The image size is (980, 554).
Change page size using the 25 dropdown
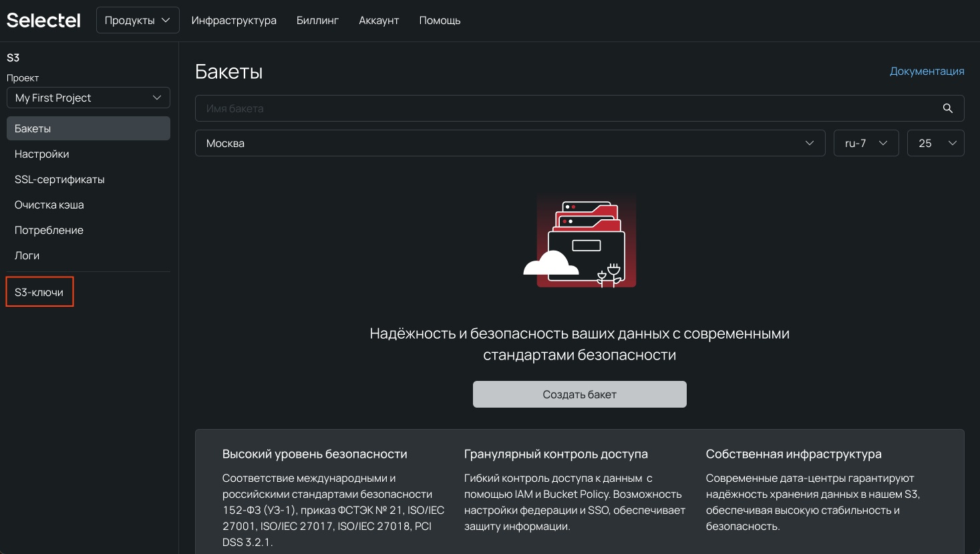pos(935,142)
